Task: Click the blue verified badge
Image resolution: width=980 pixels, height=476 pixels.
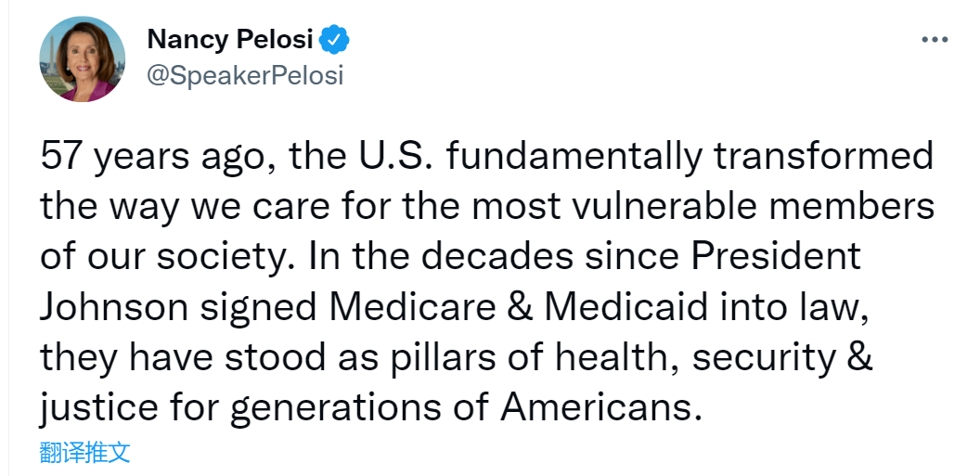Action: coord(335,41)
